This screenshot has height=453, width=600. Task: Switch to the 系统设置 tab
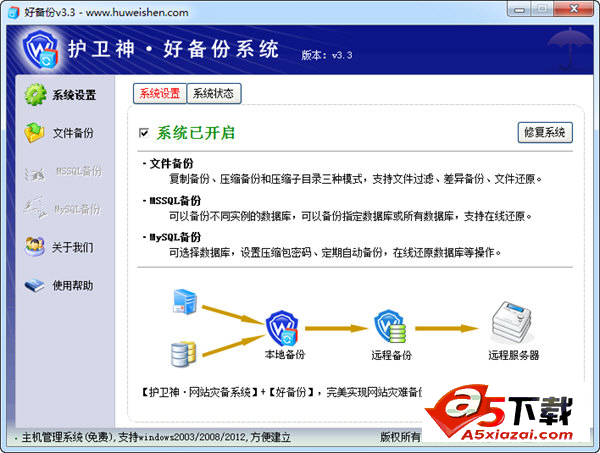click(160, 93)
